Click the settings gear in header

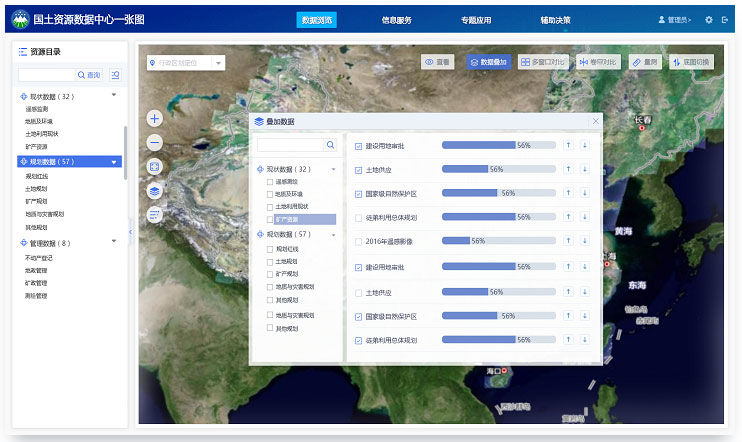click(x=709, y=20)
